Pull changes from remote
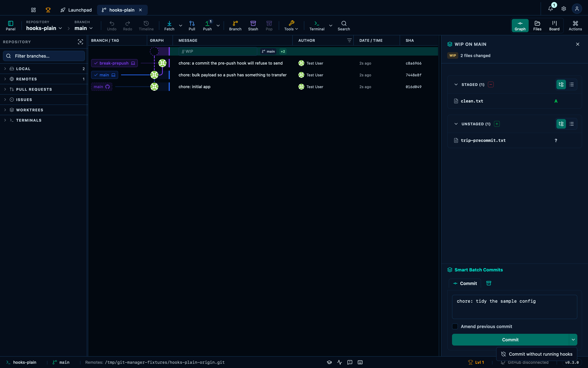 coord(192,26)
